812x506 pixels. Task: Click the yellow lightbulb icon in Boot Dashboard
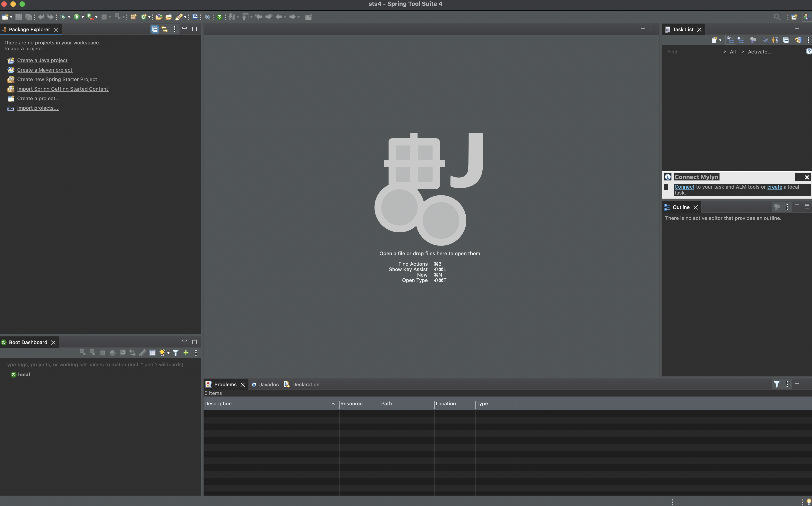[x=162, y=353]
